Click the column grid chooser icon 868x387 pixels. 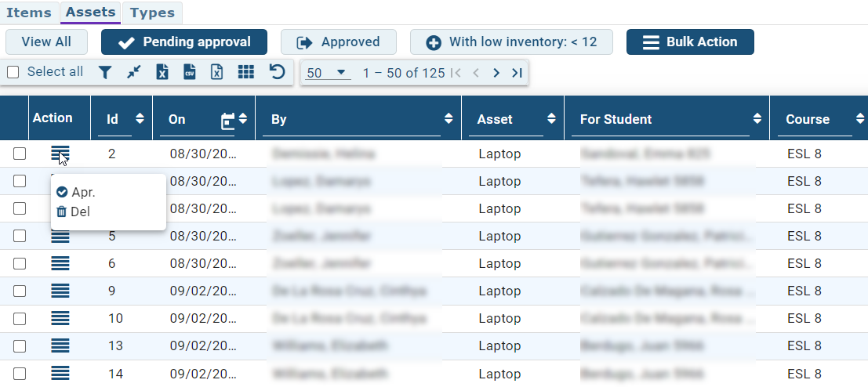pyautogui.click(x=246, y=72)
